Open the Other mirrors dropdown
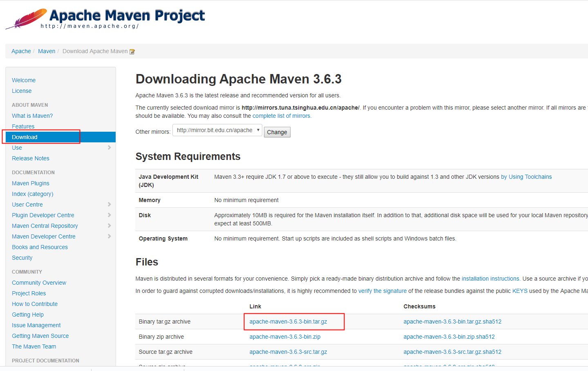This screenshot has width=588, height=371. click(217, 130)
